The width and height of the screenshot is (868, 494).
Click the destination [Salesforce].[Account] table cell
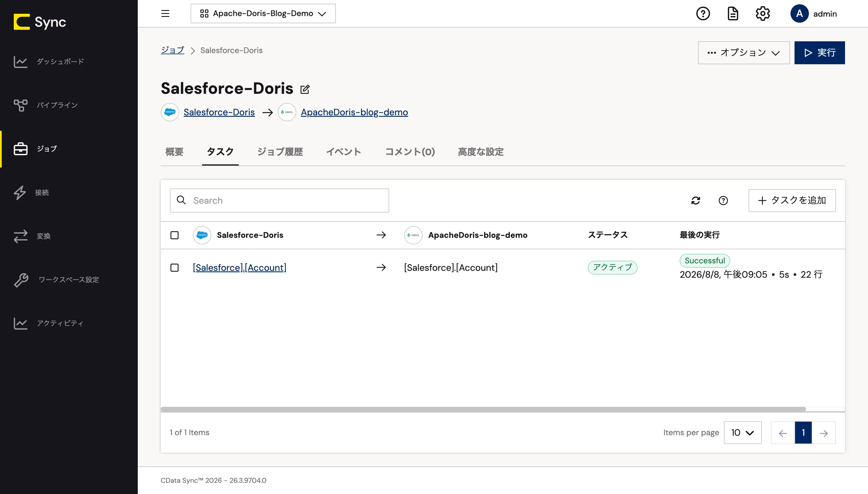click(450, 268)
